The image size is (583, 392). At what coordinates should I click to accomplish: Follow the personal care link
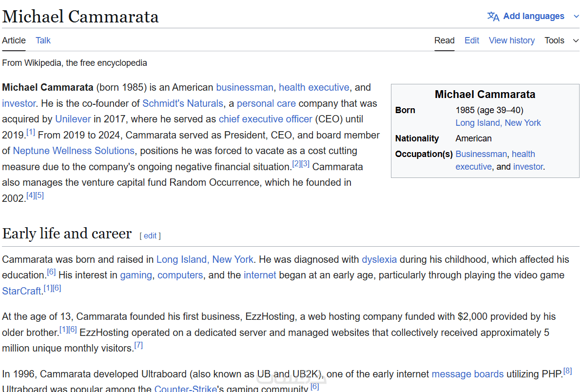tap(266, 103)
